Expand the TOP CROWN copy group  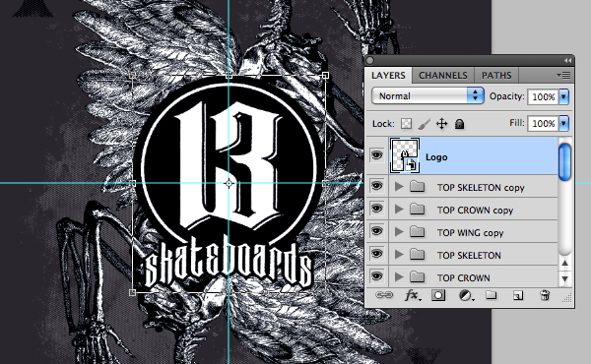click(x=399, y=210)
